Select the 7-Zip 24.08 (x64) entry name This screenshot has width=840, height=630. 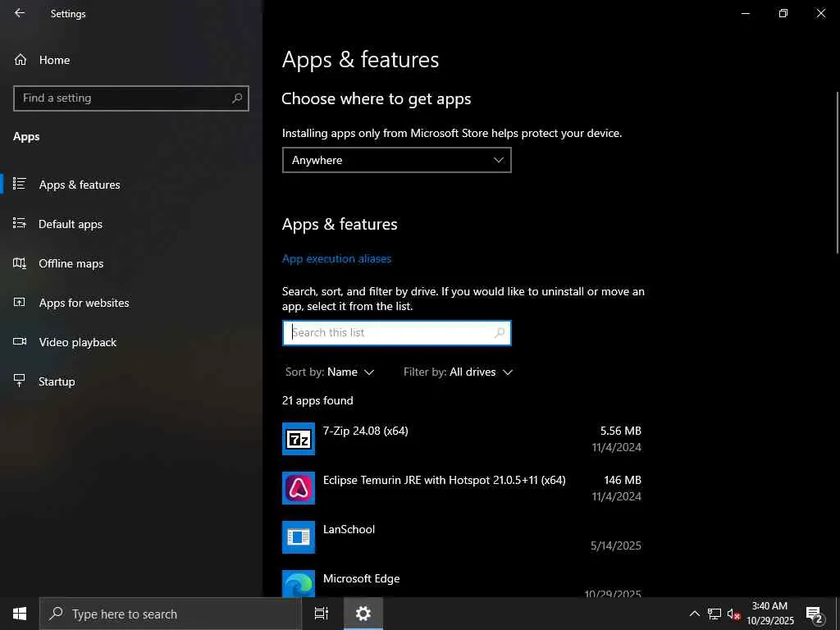click(365, 431)
